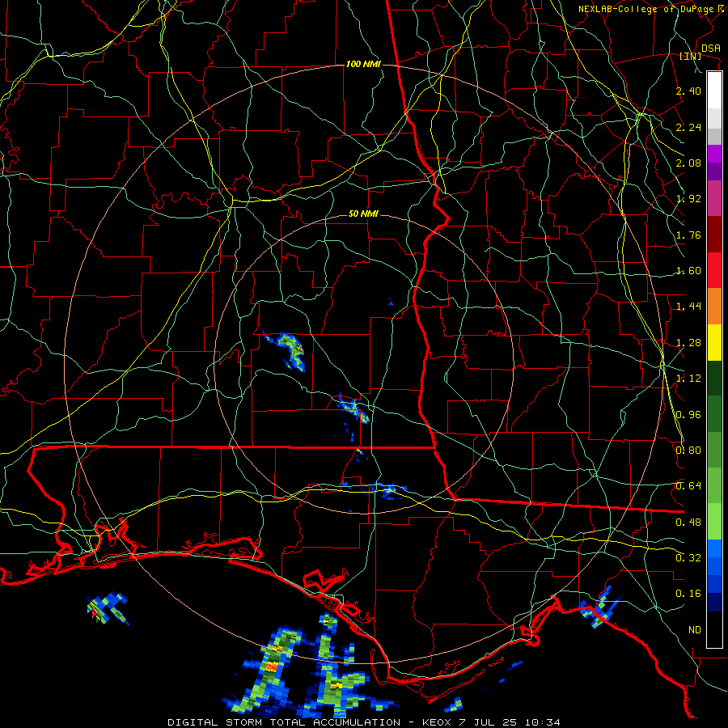
Task: Select the 0.48 legend value
Action: [x=688, y=523]
